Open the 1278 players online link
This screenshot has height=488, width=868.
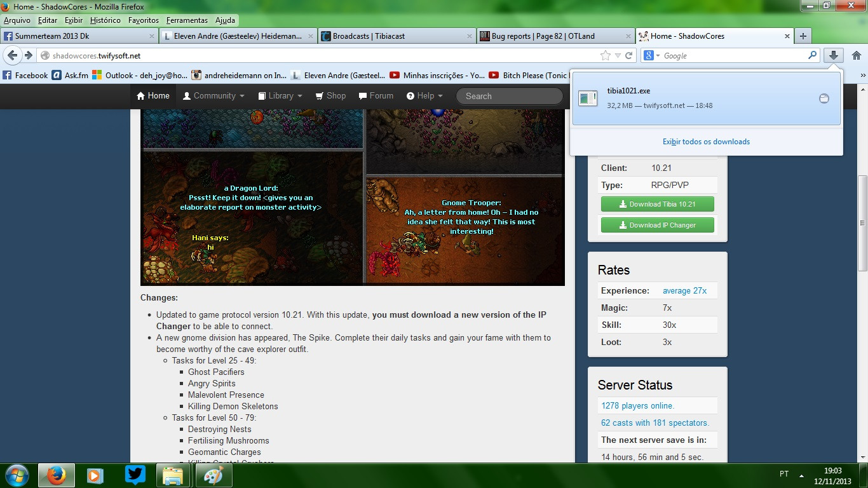click(638, 405)
